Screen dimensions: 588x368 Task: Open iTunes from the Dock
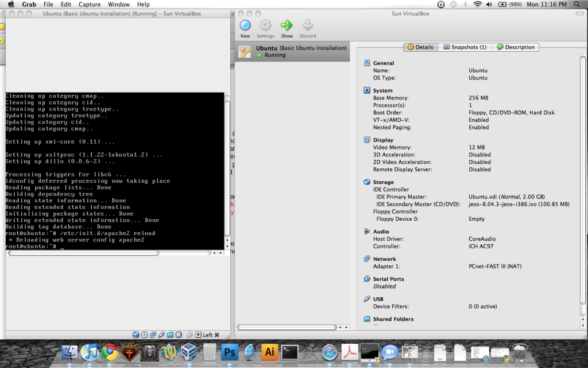tap(89, 352)
